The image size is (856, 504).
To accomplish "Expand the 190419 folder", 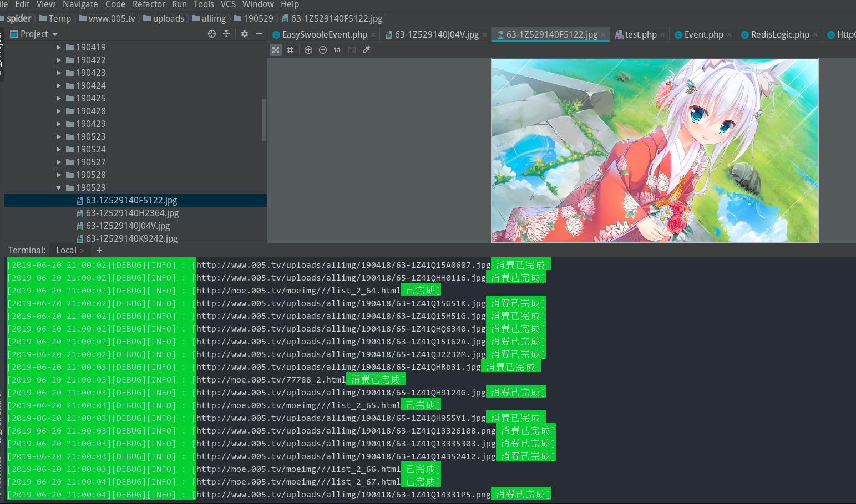I will coord(59,48).
